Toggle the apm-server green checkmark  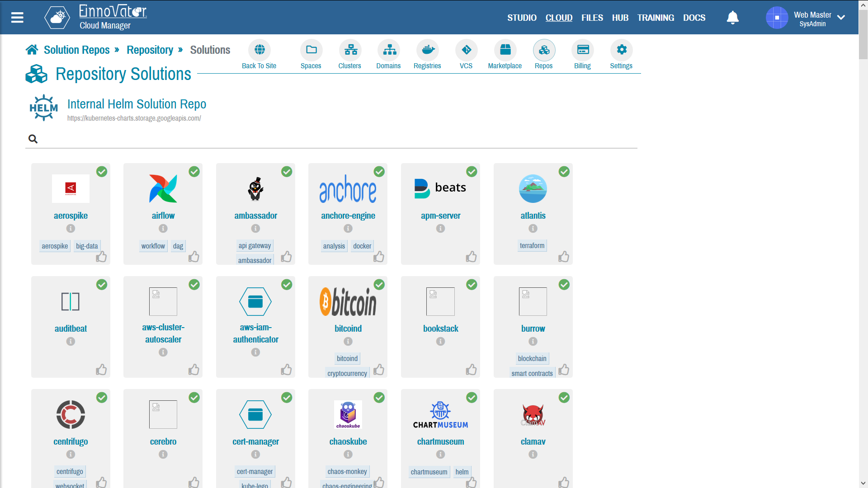[x=472, y=172]
